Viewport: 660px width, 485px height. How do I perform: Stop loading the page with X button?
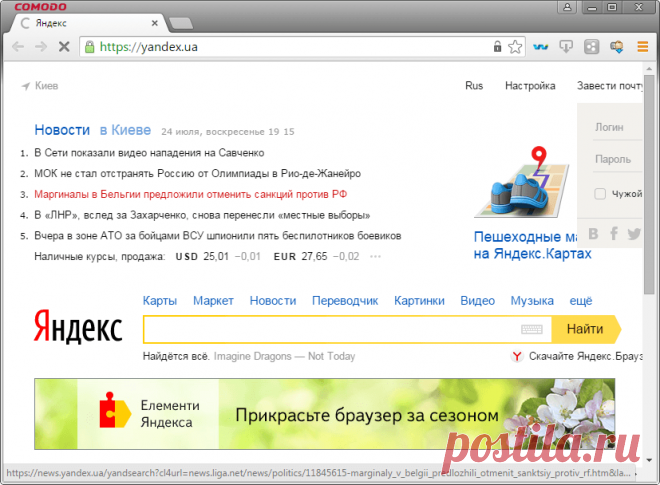point(64,46)
